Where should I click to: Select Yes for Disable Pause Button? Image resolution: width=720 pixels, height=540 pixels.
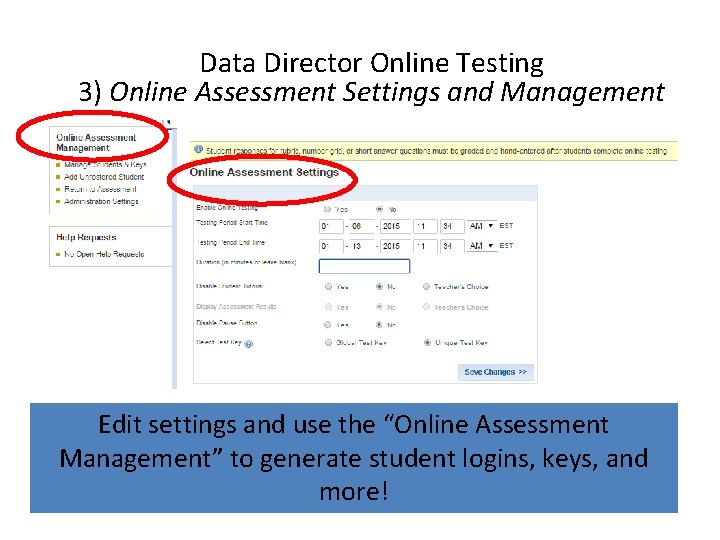327,325
